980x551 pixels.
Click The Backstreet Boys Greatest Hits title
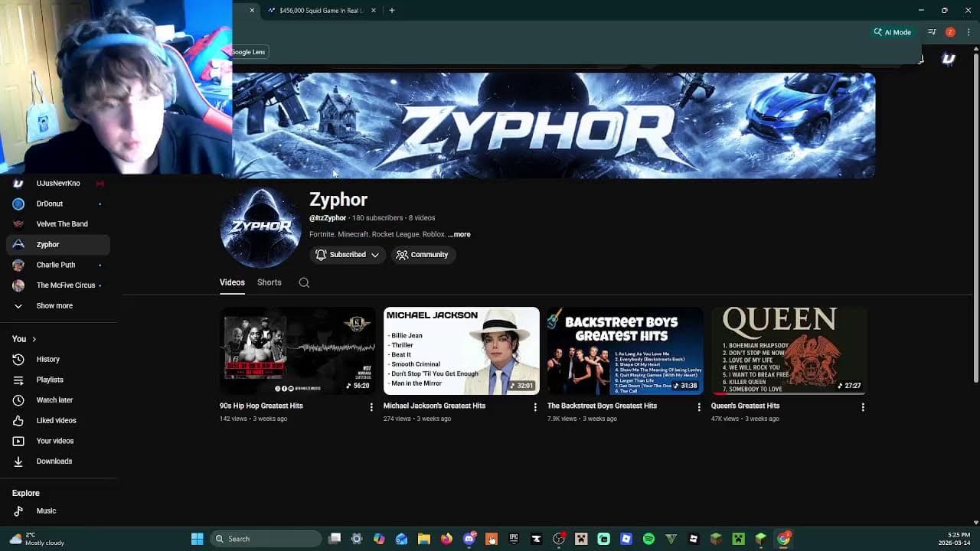602,406
